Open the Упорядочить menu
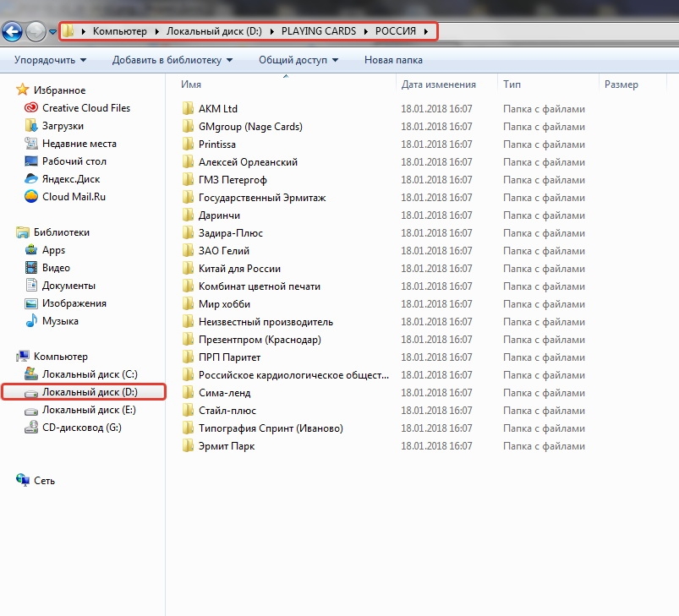The image size is (679, 616). 50,60
